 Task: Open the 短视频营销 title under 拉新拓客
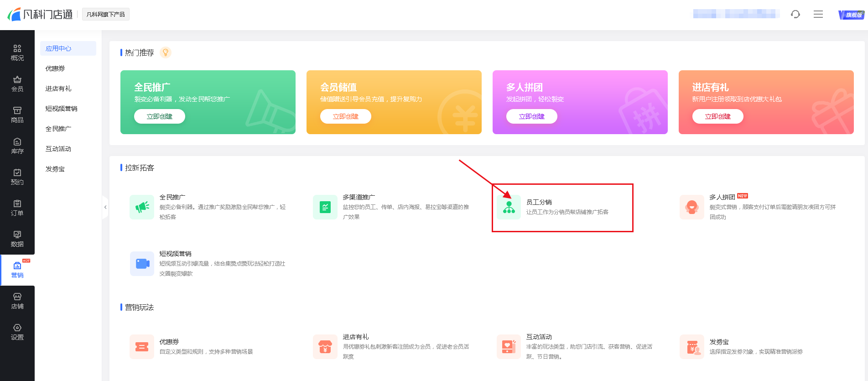tap(176, 254)
